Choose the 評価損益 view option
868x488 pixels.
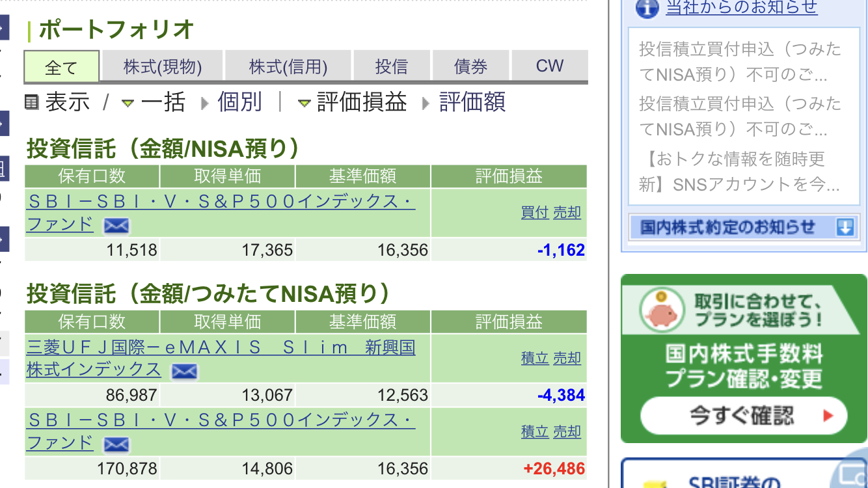tap(362, 102)
